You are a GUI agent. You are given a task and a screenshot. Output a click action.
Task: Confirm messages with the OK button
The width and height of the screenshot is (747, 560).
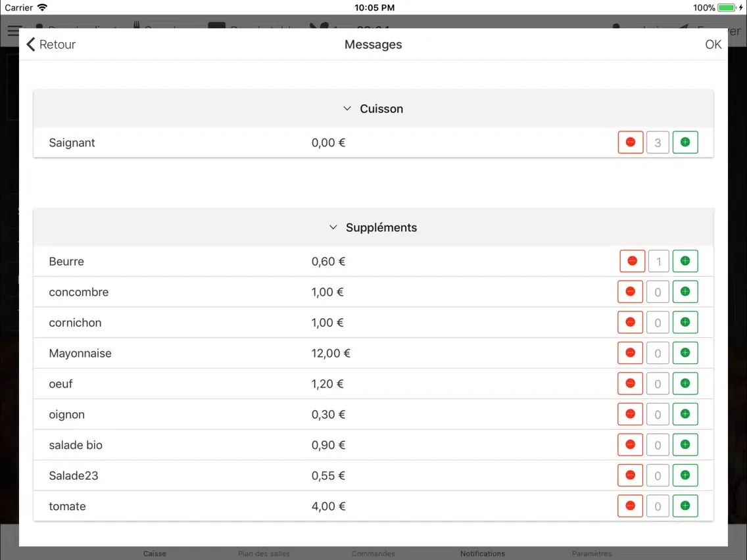713,44
